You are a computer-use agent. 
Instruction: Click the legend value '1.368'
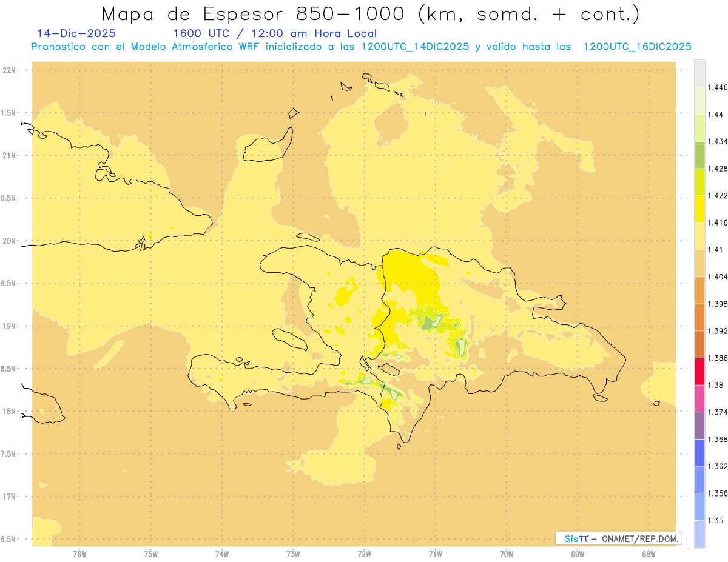click(717, 440)
